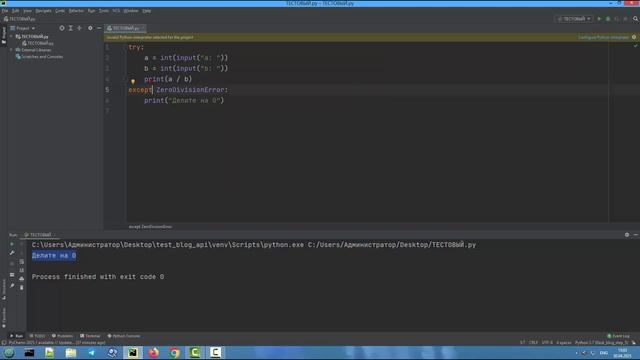
Task: Click the print(a / b) statement on line 4
Action: (168, 79)
